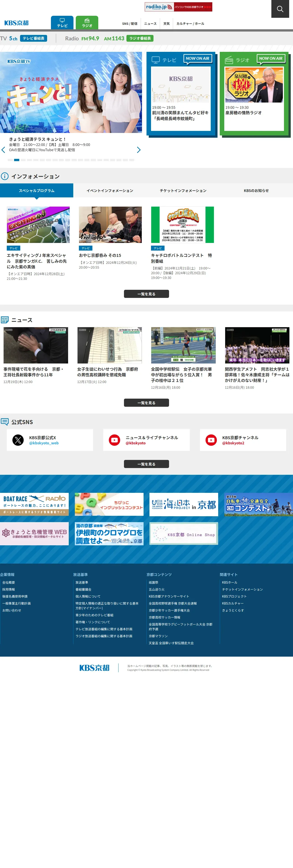Select the first carousel indicator dot

pos(10,160)
